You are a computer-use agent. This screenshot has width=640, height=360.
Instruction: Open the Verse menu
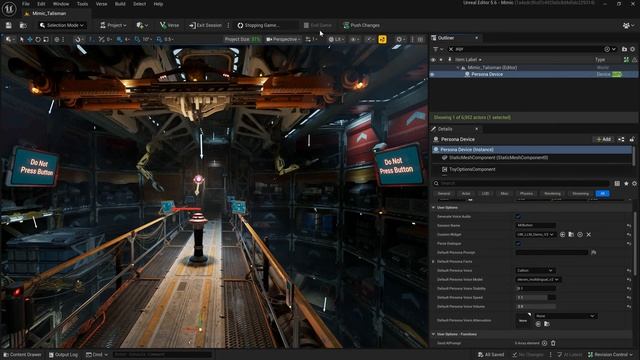tap(101, 4)
